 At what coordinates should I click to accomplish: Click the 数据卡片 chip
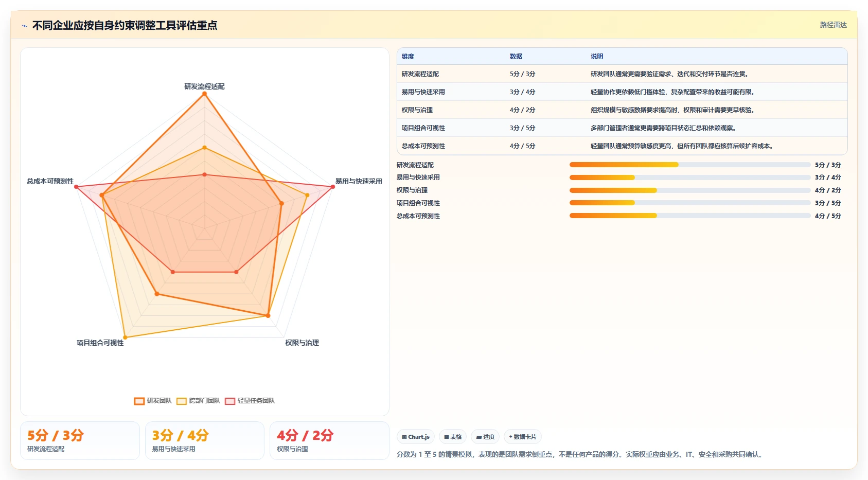coord(523,437)
